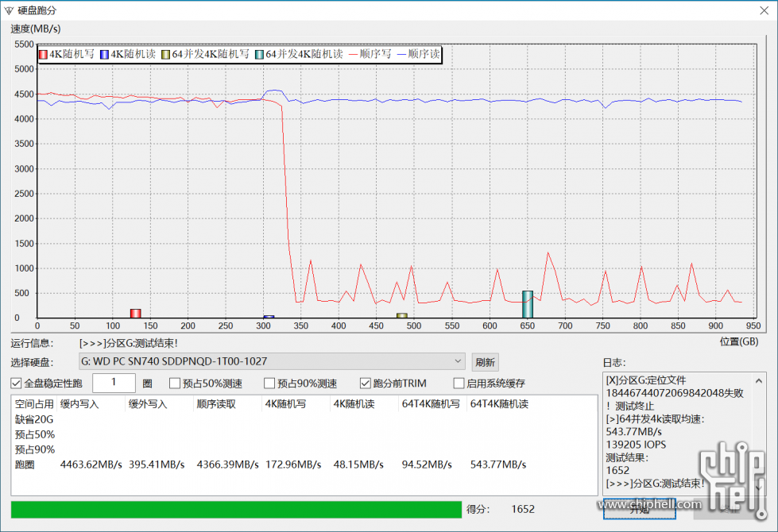Click the blue 4K随机读 legend swatch

click(x=104, y=55)
